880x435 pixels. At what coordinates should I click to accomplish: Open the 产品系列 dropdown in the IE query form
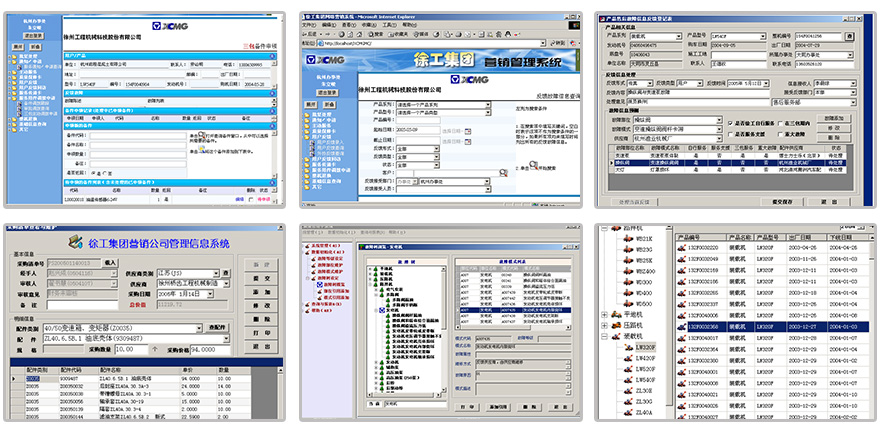pyautogui.click(x=488, y=105)
